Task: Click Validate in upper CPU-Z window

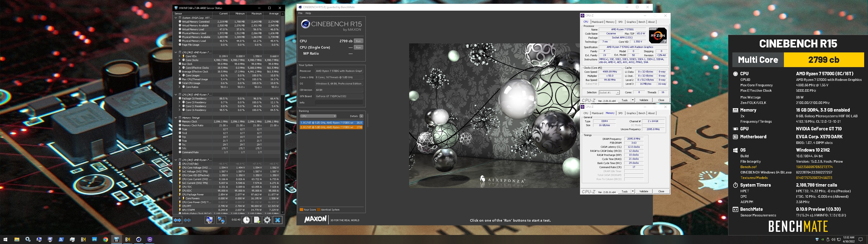Action: 644,100
